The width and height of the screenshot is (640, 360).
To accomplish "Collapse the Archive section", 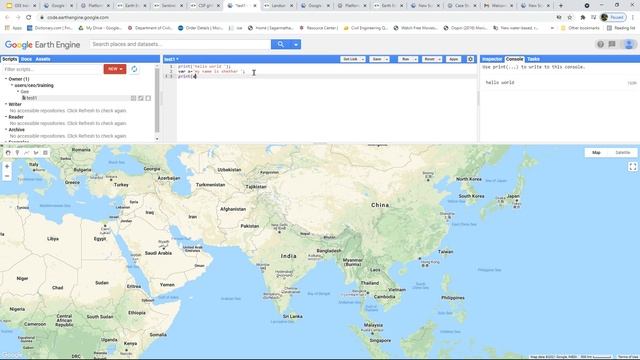I will point(6,129).
